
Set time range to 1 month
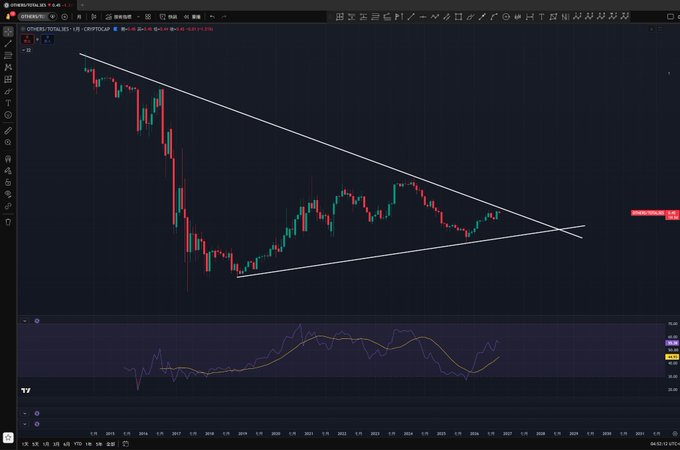click(x=46, y=444)
